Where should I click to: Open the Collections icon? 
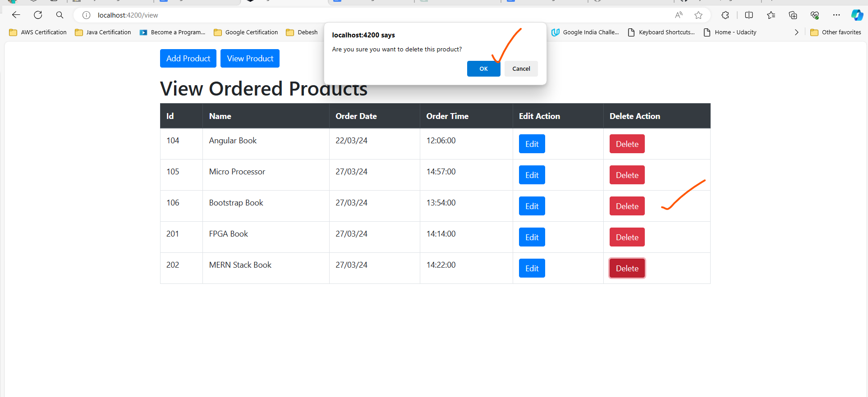[x=793, y=15]
